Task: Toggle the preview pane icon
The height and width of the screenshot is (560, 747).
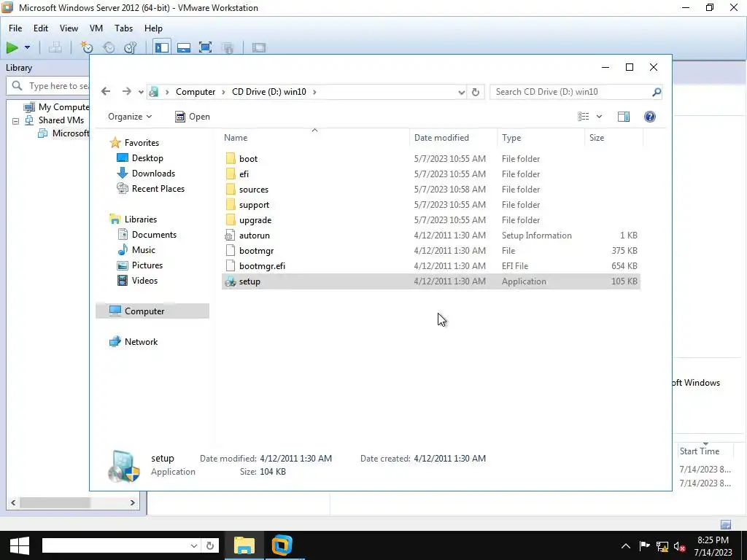Action: click(x=624, y=117)
